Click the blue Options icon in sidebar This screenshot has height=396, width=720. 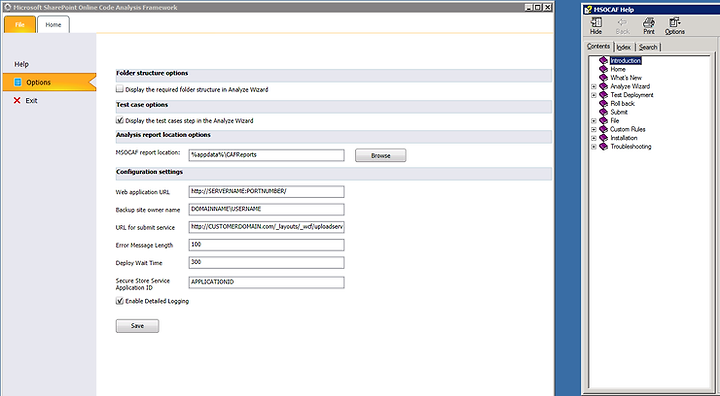click(x=18, y=82)
